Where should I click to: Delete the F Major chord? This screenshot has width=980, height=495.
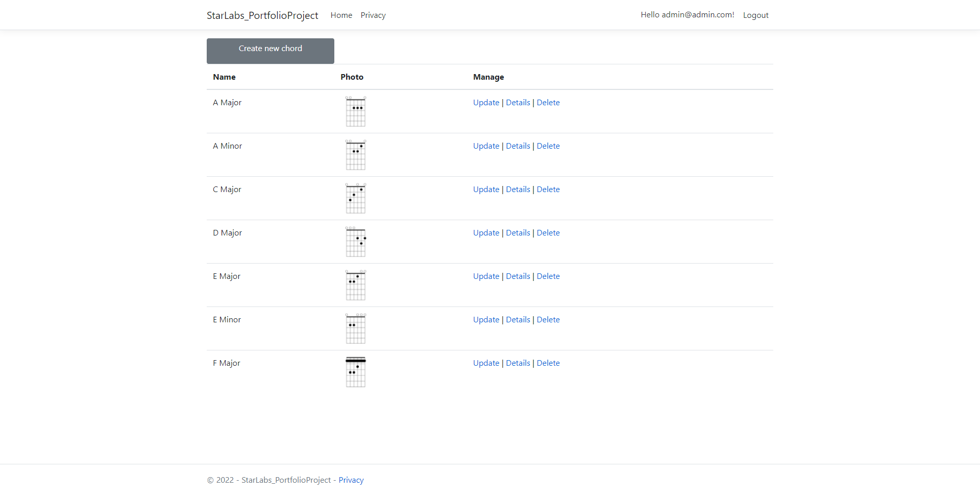pyautogui.click(x=548, y=363)
